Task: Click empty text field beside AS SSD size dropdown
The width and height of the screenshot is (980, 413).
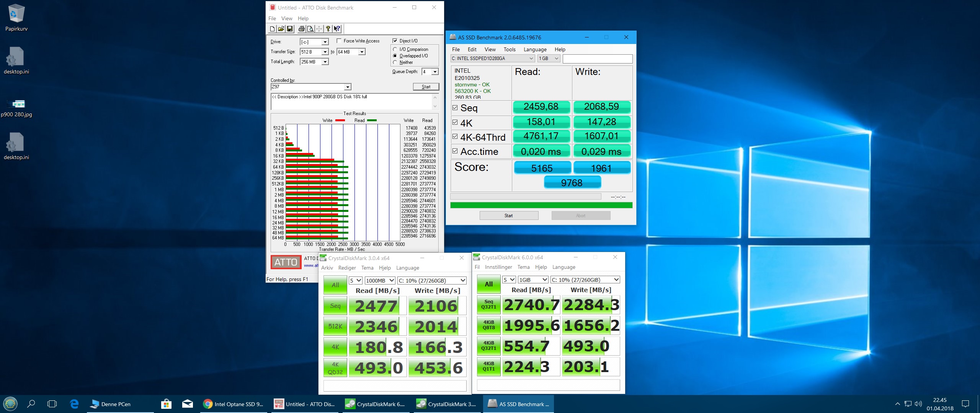Action: 598,59
